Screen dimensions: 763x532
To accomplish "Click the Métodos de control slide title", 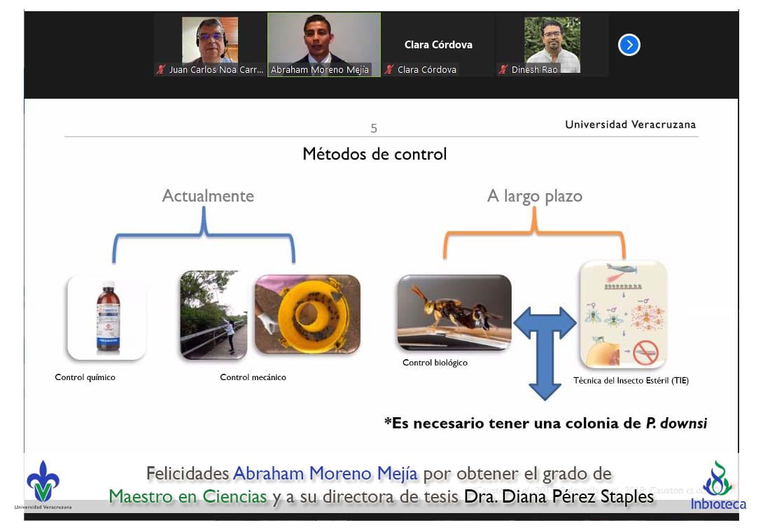I will click(374, 154).
